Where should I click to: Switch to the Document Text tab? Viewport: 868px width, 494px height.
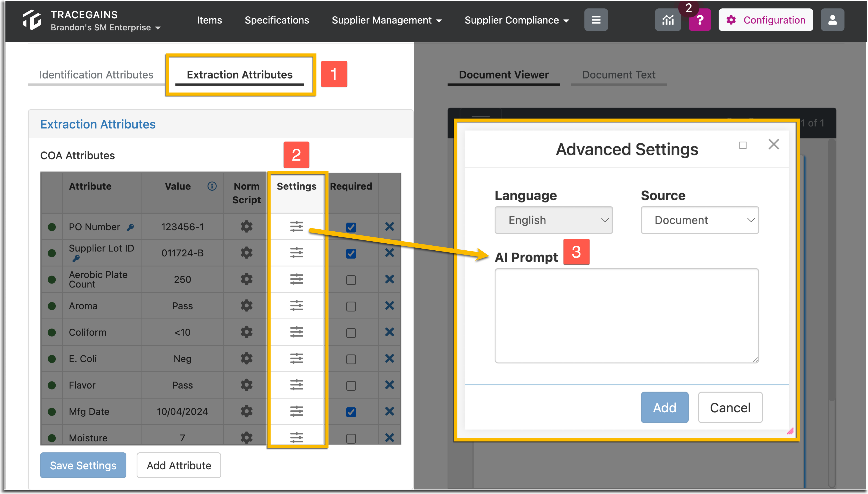tap(618, 74)
